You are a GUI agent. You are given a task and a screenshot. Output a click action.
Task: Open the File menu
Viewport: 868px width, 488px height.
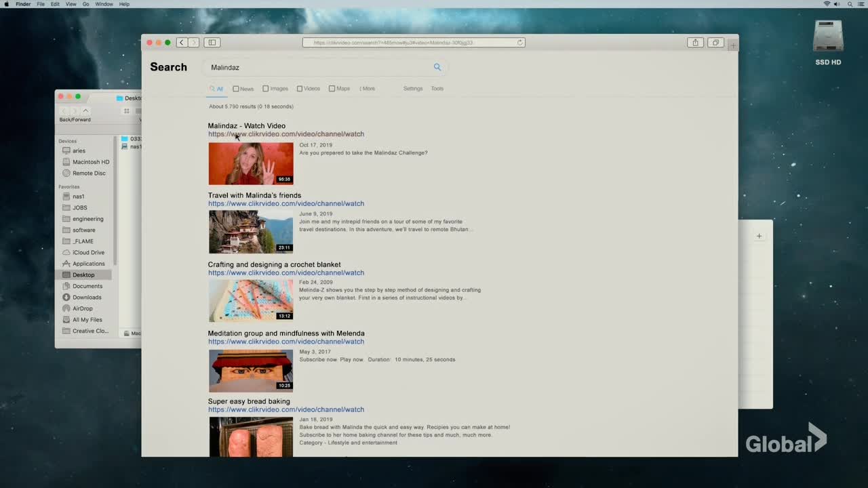tap(41, 4)
